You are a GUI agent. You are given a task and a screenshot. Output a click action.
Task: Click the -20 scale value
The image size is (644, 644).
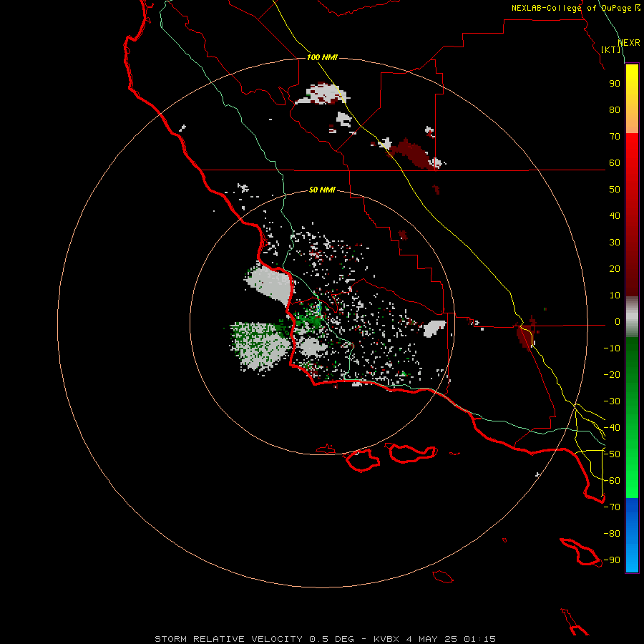[612, 374]
